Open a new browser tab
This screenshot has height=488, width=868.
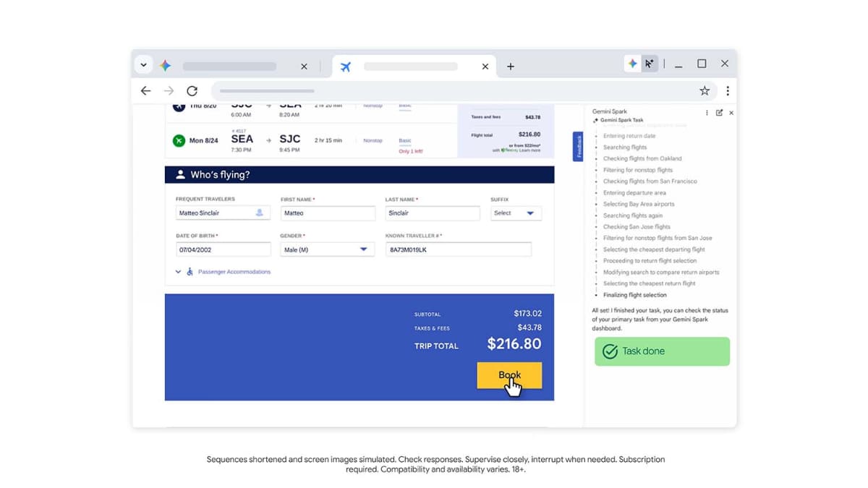click(x=511, y=67)
